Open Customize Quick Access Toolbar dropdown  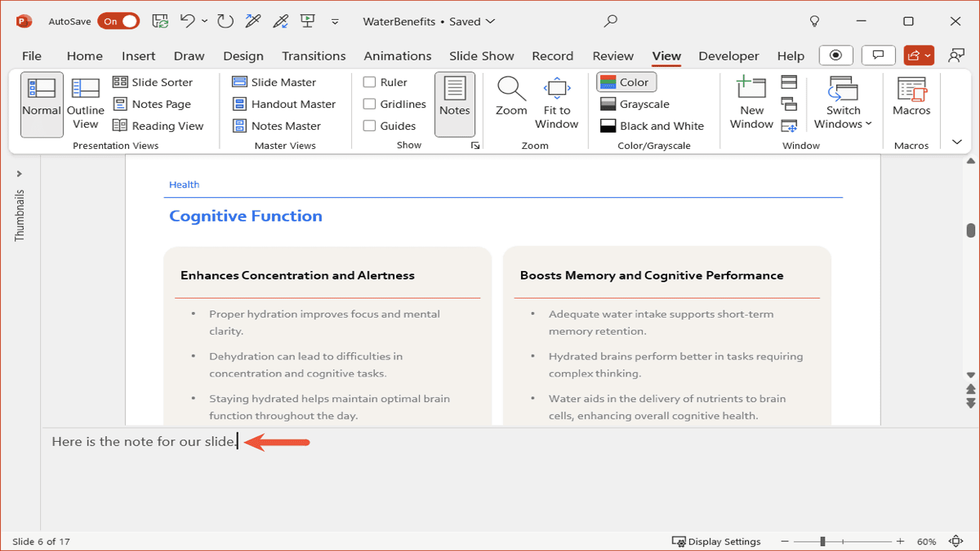tap(335, 21)
